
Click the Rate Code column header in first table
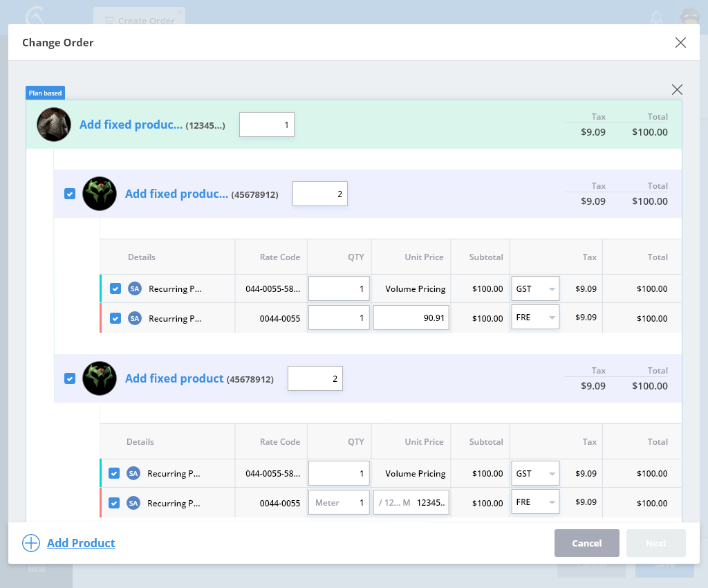(279, 257)
